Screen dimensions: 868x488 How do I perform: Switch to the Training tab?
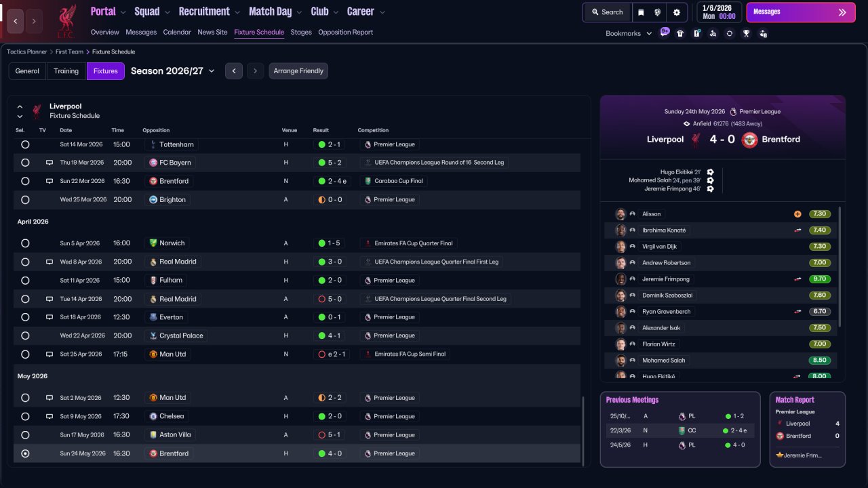66,71
